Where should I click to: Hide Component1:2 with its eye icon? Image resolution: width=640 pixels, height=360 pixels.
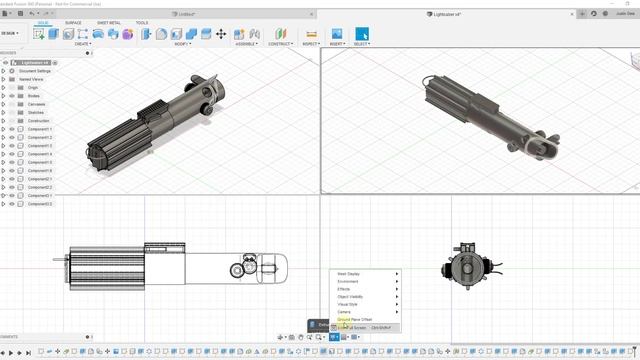pos(12,138)
